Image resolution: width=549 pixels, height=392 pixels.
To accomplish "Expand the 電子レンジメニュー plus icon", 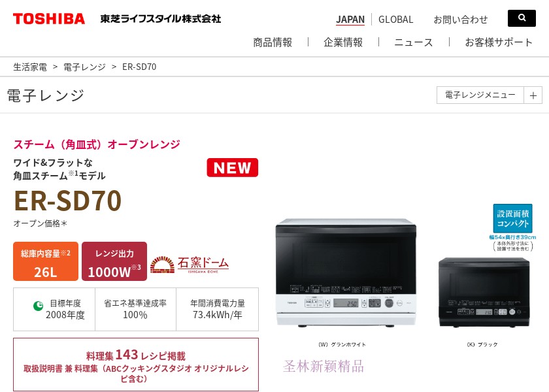I will click(533, 95).
